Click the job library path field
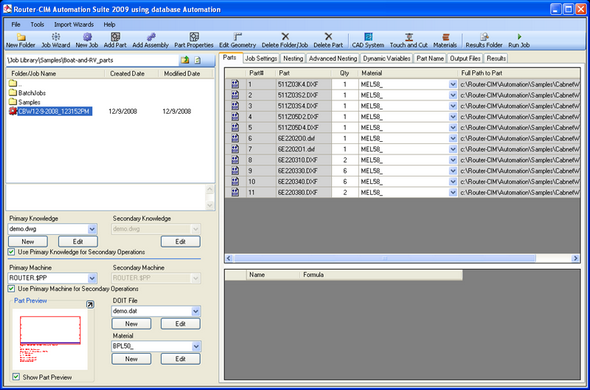The width and height of the screenshot is (590, 390). click(x=92, y=60)
